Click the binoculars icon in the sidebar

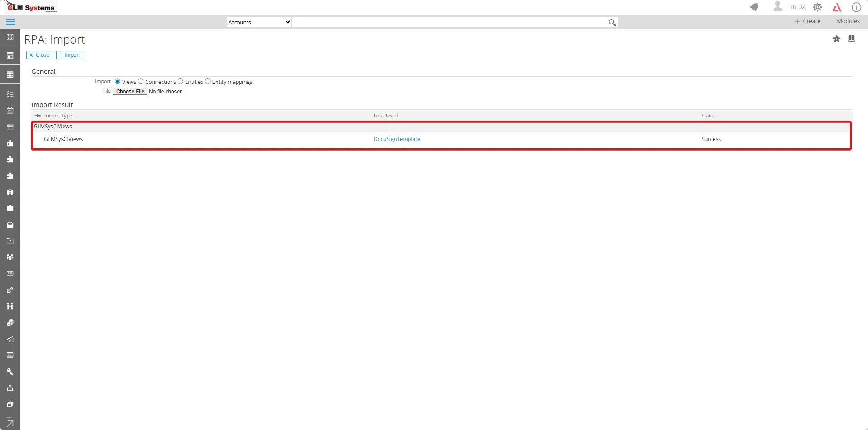[x=10, y=192]
